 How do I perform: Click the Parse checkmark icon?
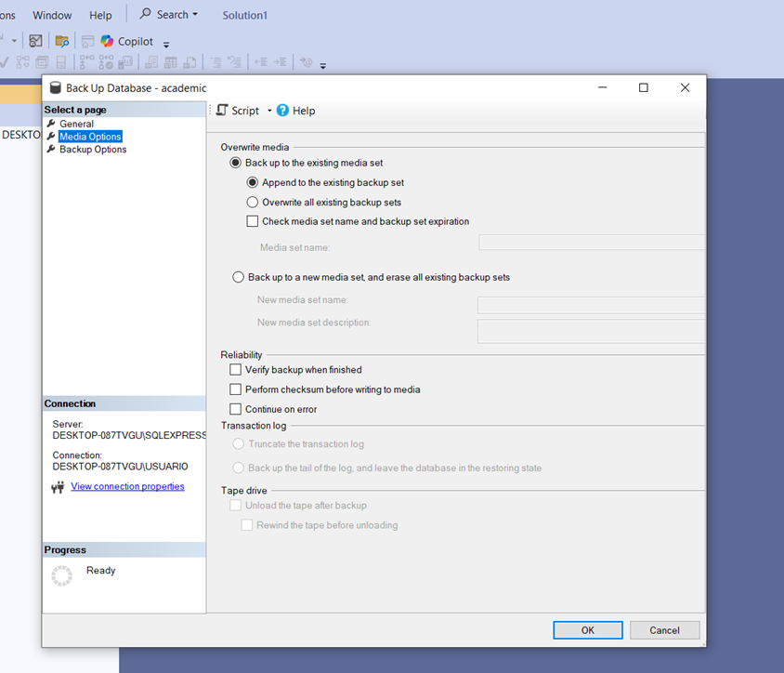pos(5,62)
